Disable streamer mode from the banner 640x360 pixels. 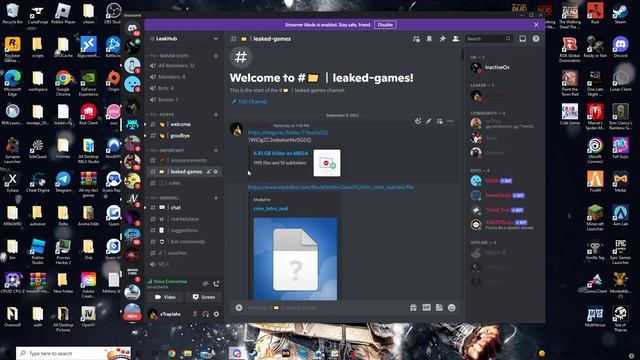[385, 25]
